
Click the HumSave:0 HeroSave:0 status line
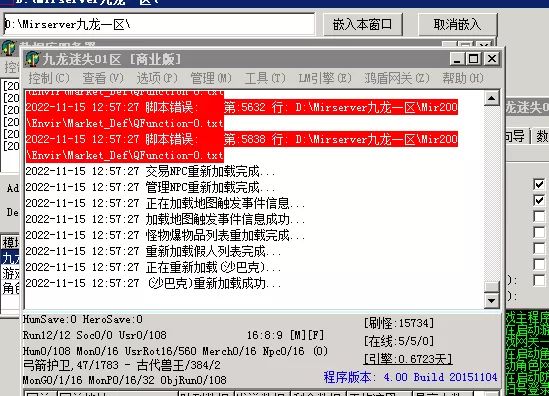[83, 319]
